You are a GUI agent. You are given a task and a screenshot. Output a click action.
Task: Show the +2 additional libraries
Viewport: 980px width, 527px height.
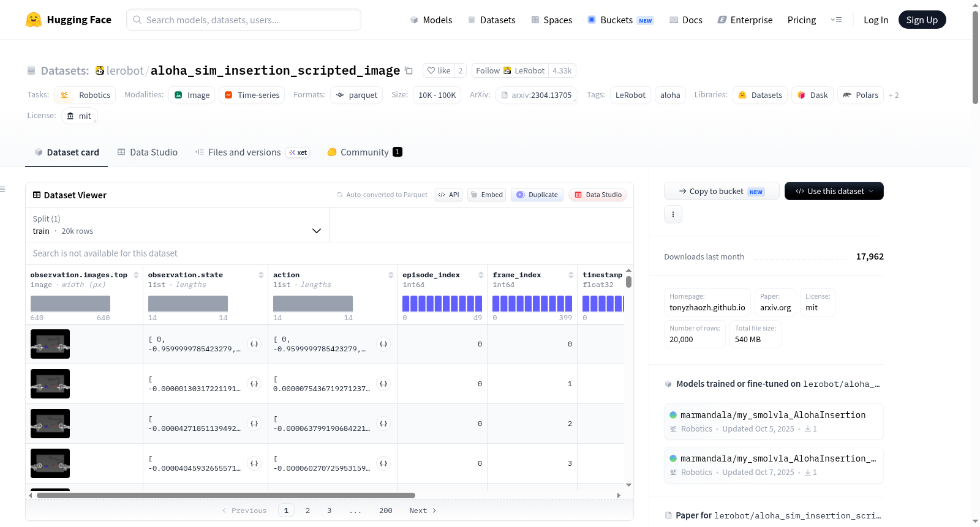894,95
